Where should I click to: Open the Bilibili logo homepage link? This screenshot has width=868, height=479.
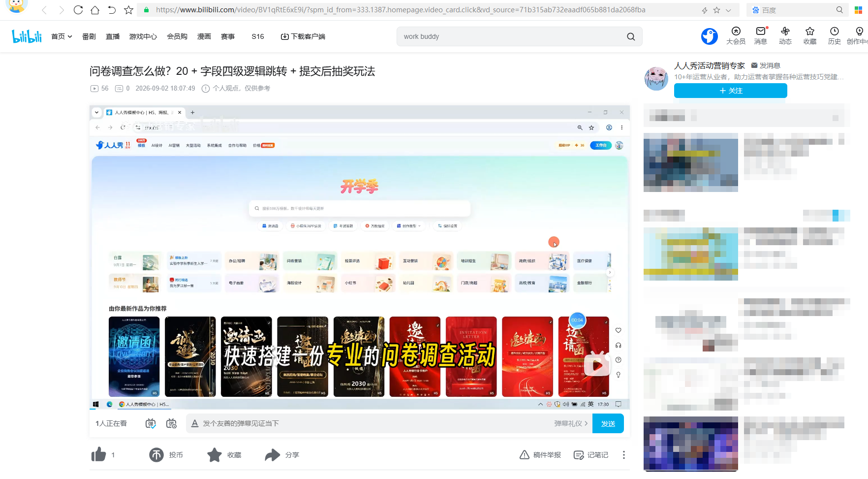click(x=27, y=36)
